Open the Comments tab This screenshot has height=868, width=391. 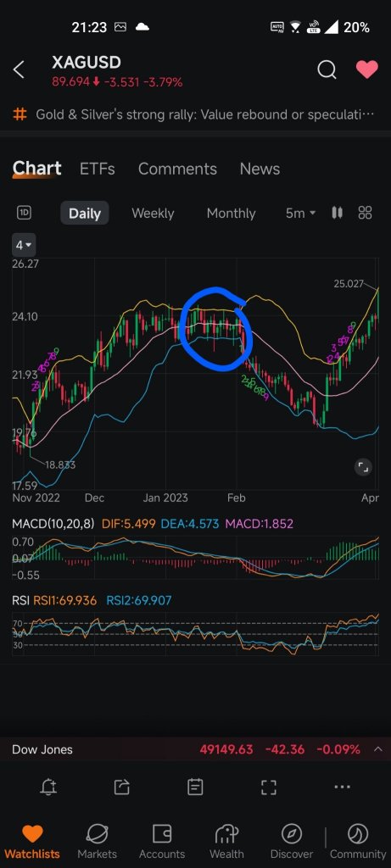(x=177, y=169)
